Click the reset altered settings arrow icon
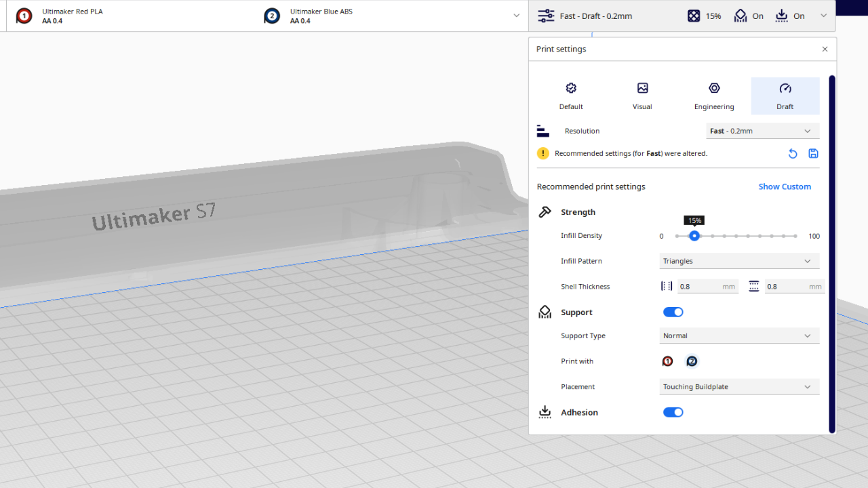This screenshot has height=488, width=868. [x=792, y=154]
